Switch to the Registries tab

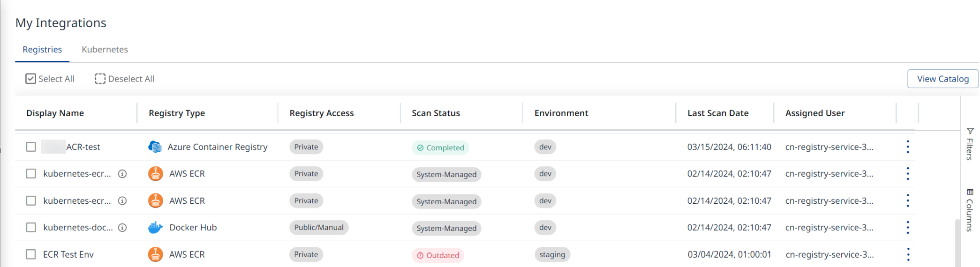pos(42,50)
